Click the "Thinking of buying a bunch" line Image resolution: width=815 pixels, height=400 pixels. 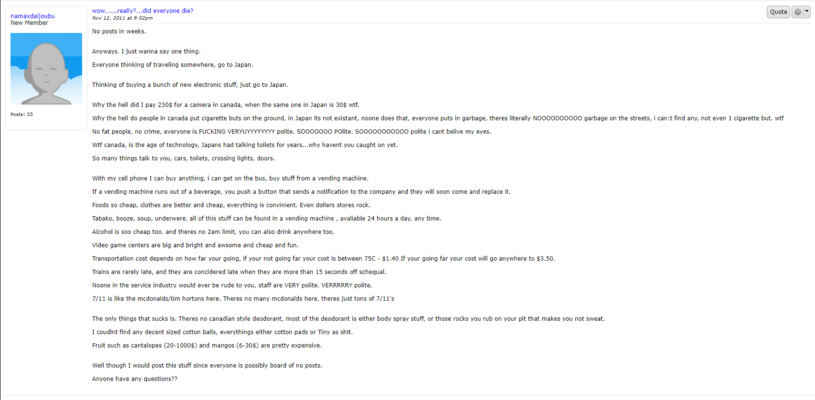pos(190,85)
